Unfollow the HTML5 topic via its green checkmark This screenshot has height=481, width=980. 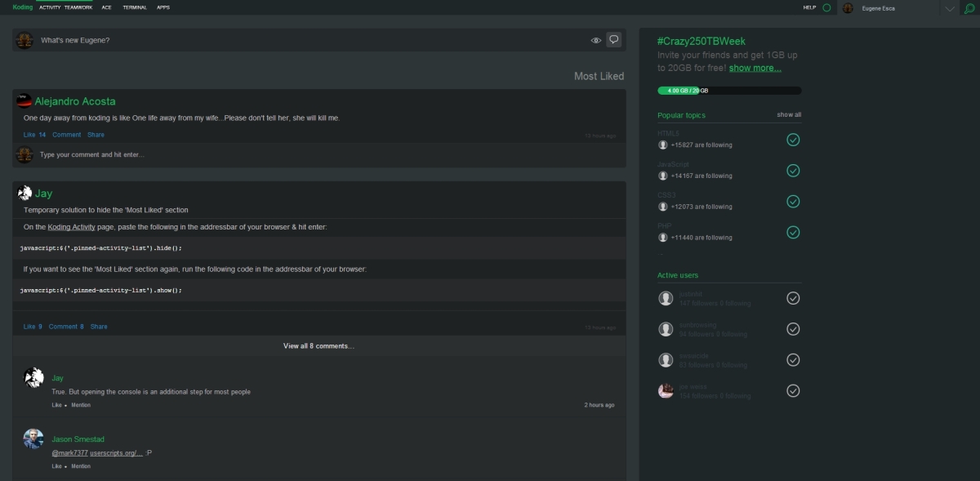click(791, 140)
